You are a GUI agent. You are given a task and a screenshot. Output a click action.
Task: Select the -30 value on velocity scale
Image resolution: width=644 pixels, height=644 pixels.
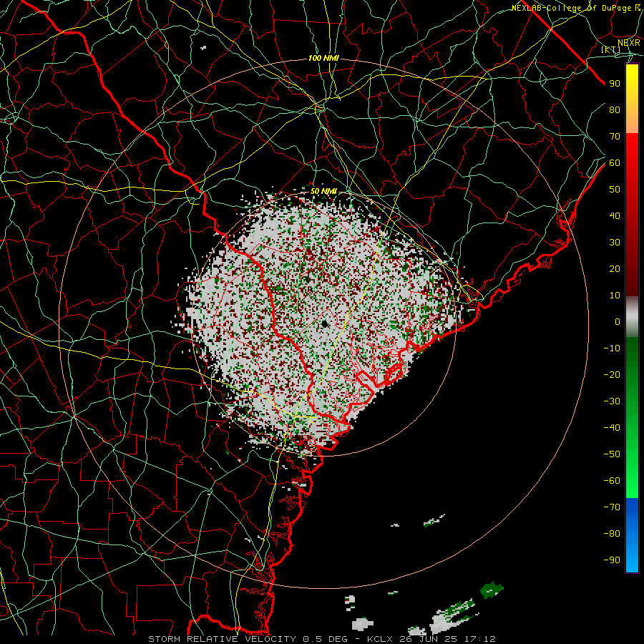(612, 401)
